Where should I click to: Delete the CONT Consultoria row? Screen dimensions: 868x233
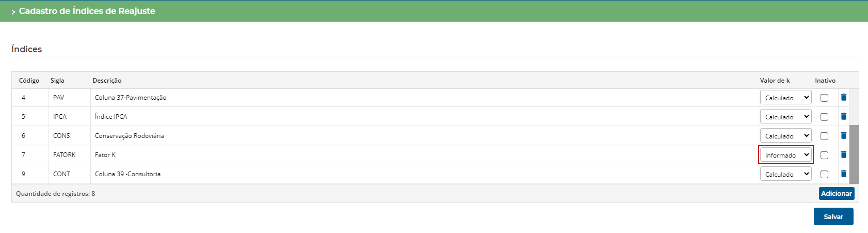[x=844, y=174]
